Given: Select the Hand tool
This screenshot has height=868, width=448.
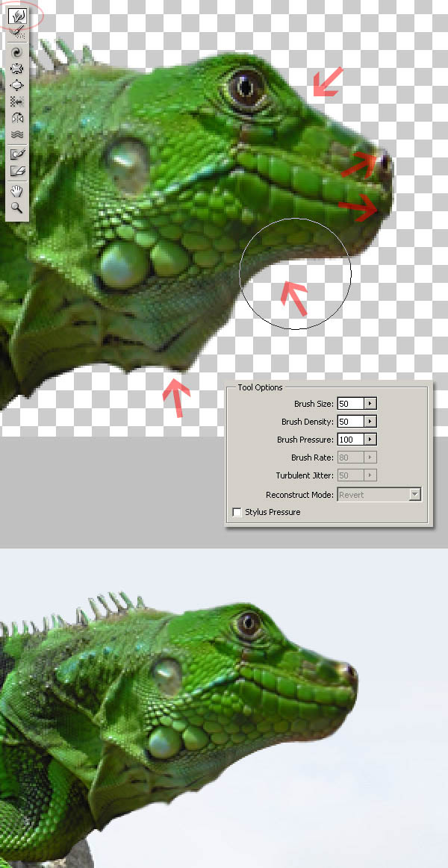Looking at the screenshot, I should (x=17, y=192).
